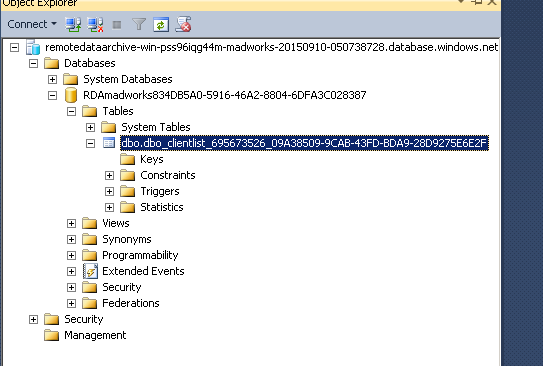
Task: Select the Constraints folder icon
Action: pyautogui.click(x=128, y=176)
